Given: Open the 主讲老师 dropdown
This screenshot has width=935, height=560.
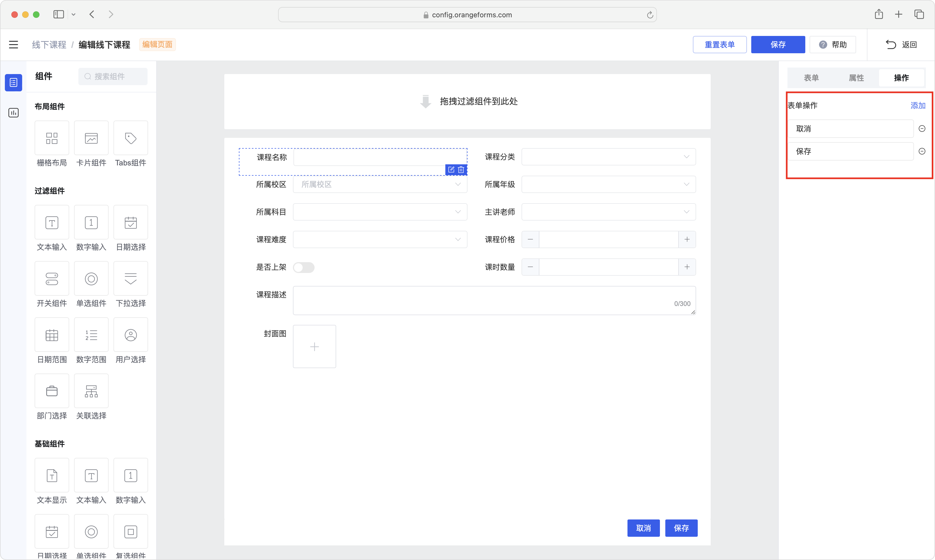Looking at the screenshot, I should (x=609, y=212).
